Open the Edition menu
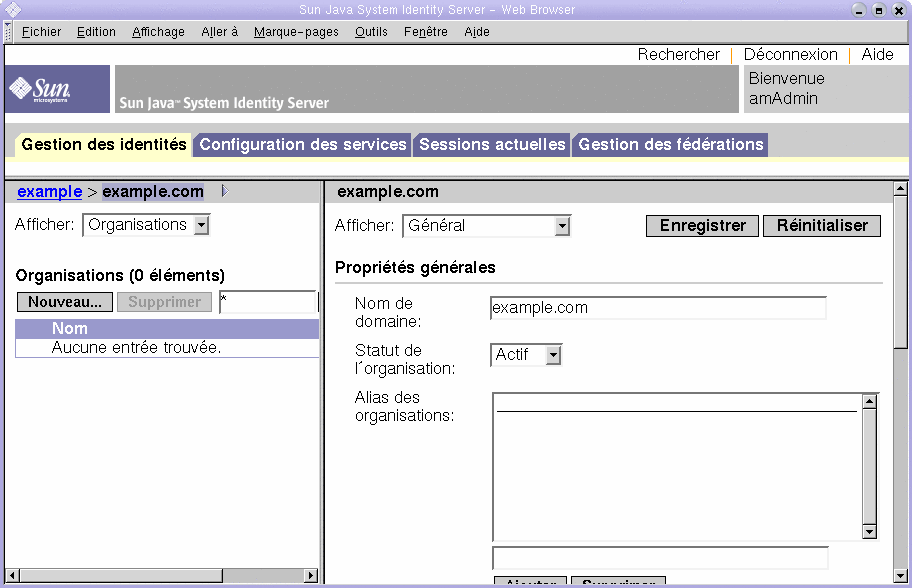Image resolution: width=912 pixels, height=588 pixels. coord(96,32)
